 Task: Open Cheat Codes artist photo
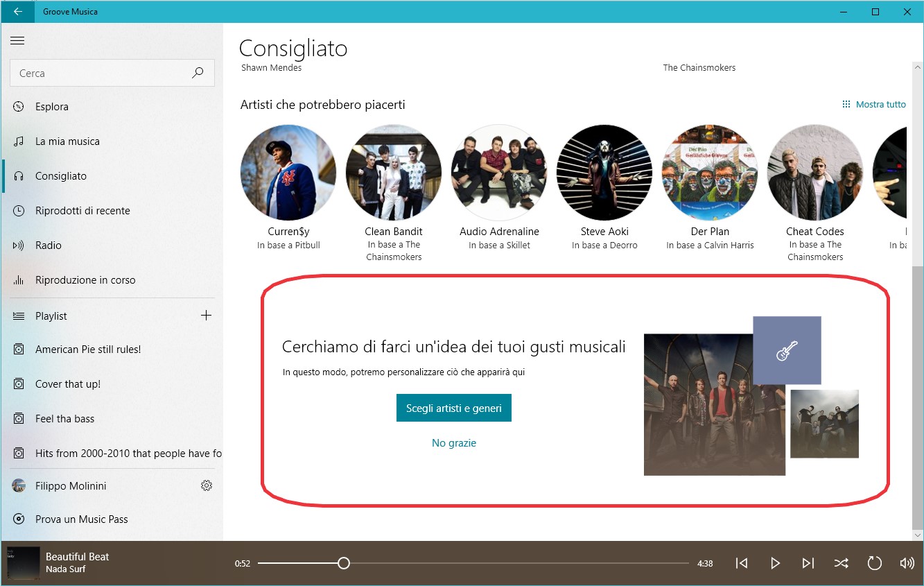pyautogui.click(x=815, y=173)
